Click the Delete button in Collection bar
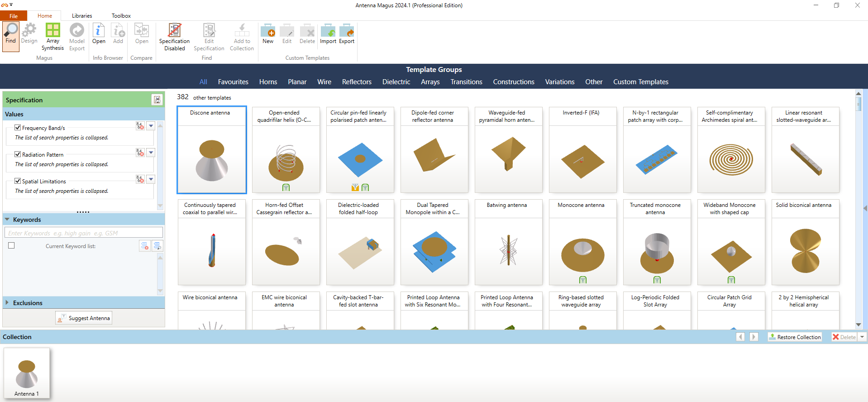The image size is (868, 402). (x=844, y=337)
